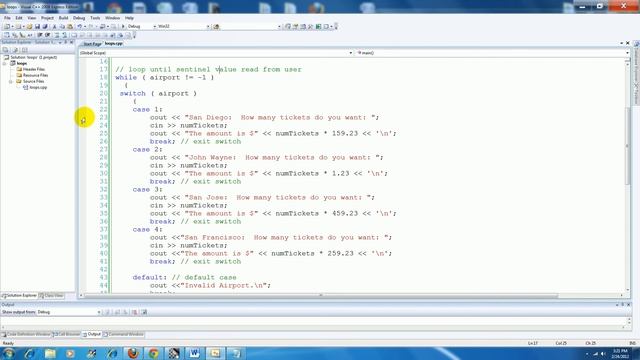The width and height of the screenshot is (640, 360).
Task: Collapse the loops project tree node
Action: [x=5, y=64]
